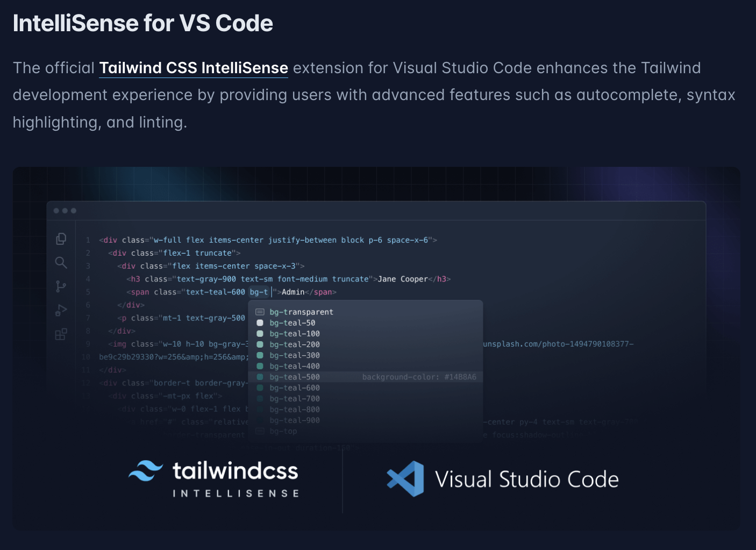756x550 pixels.
Task: Click the bg-teal-500 color swatch
Action: click(x=260, y=377)
